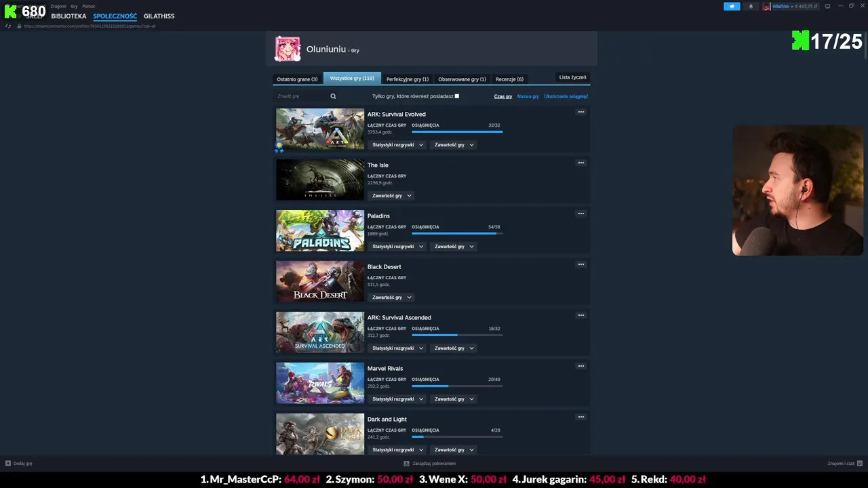The image size is (868, 488).
Task: Expand Statystyki rozgrywki for Marvel Rivals
Action: (398, 399)
